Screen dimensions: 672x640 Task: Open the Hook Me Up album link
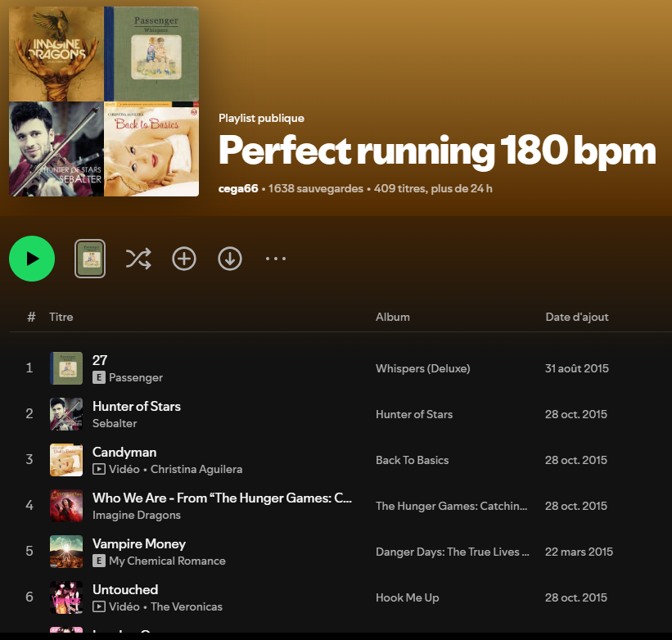[408, 597]
